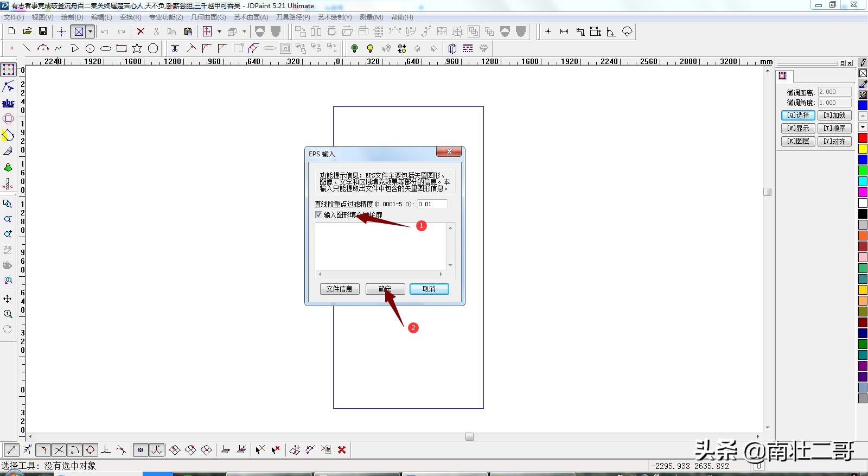Toggle the 输入图形填充轮廓 checkbox
This screenshot has width=868, height=476.
318,215
